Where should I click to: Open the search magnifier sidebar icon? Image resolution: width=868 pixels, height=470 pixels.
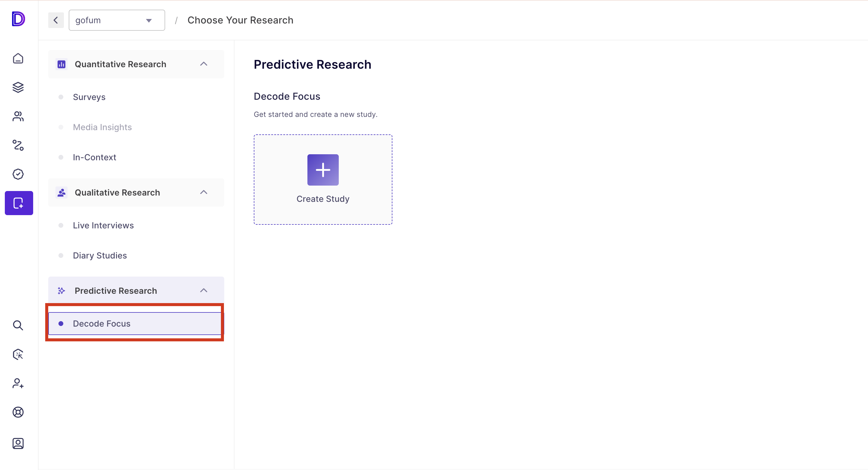pyautogui.click(x=18, y=325)
